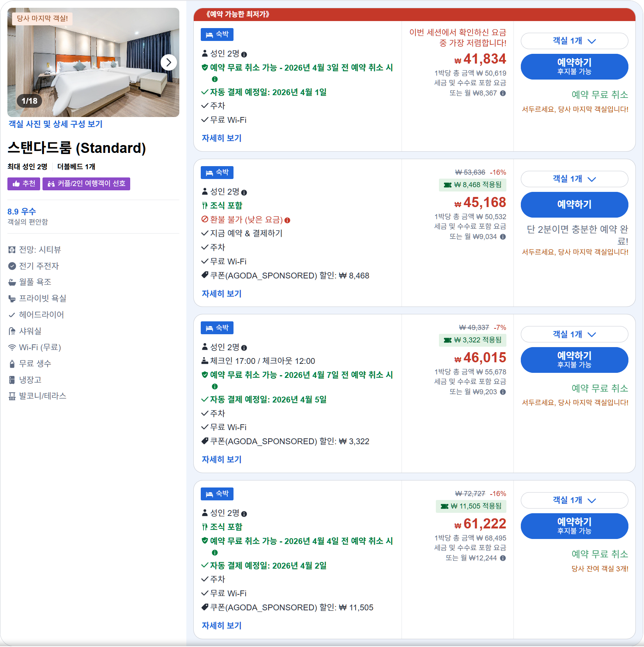
Task: Click the bed icon in first 숙박 badge
Action: click(x=209, y=34)
